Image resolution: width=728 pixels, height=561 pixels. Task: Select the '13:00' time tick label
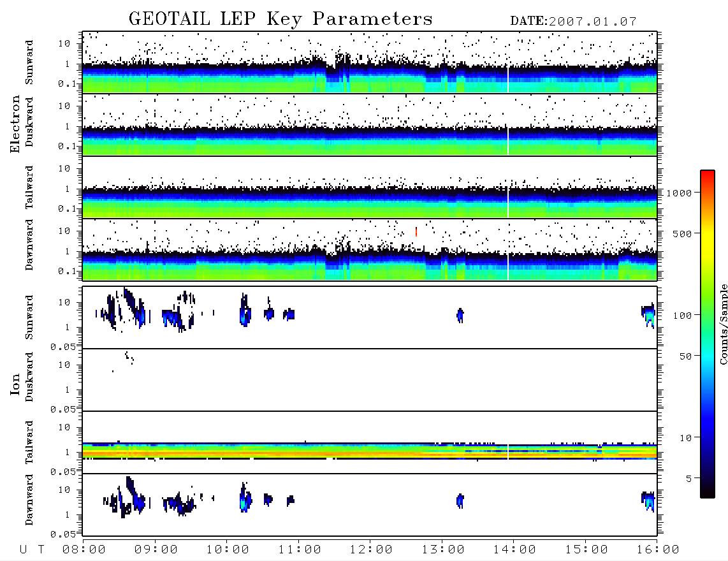pos(443,550)
